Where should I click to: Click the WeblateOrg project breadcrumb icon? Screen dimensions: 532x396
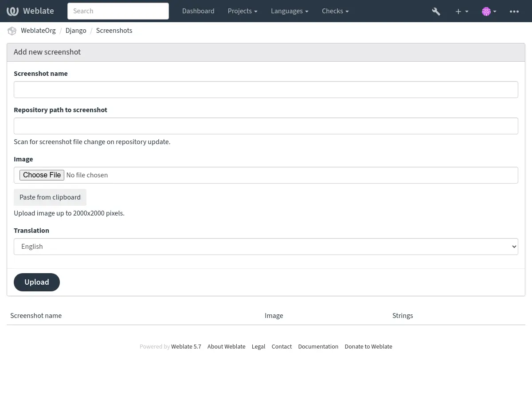12,31
